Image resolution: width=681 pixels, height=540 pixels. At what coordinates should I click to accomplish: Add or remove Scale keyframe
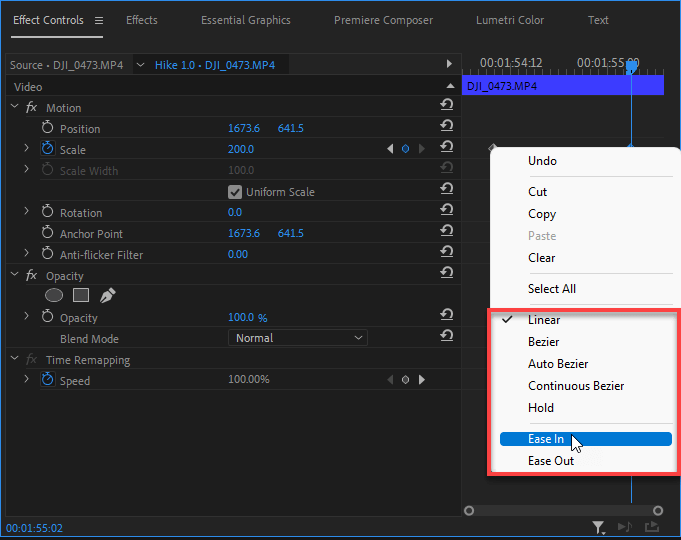point(405,149)
